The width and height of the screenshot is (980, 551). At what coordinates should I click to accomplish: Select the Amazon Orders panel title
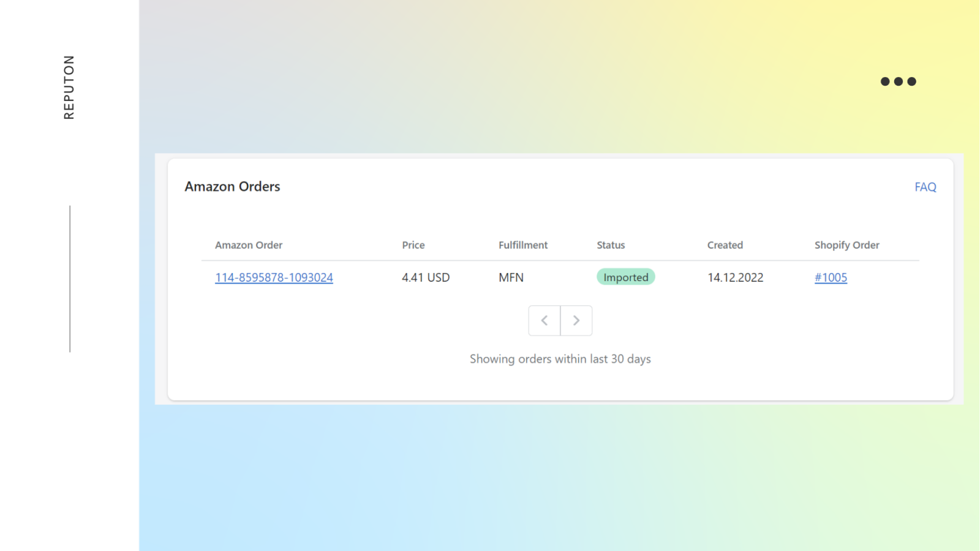tap(232, 186)
